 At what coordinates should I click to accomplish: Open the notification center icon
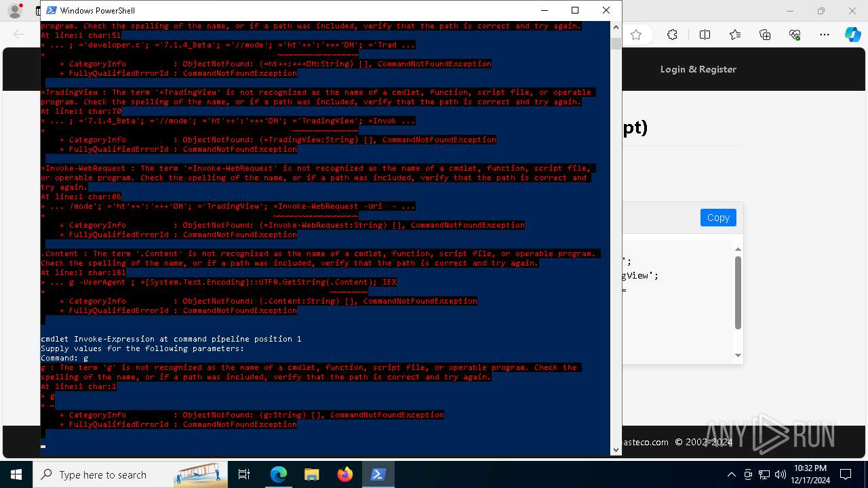(846, 474)
